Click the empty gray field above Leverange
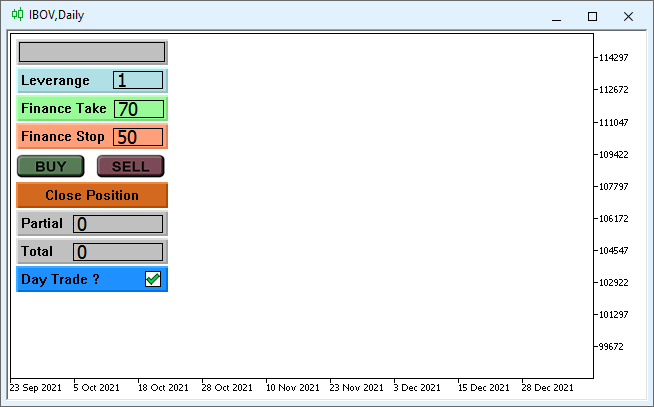The height and width of the screenshot is (407, 654). click(x=92, y=52)
